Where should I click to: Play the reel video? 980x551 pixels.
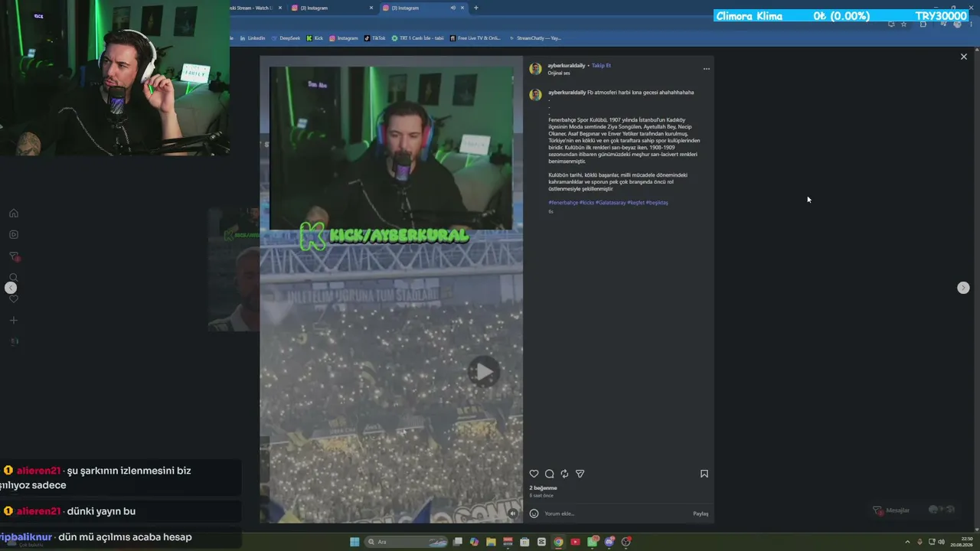click(483, 372)
